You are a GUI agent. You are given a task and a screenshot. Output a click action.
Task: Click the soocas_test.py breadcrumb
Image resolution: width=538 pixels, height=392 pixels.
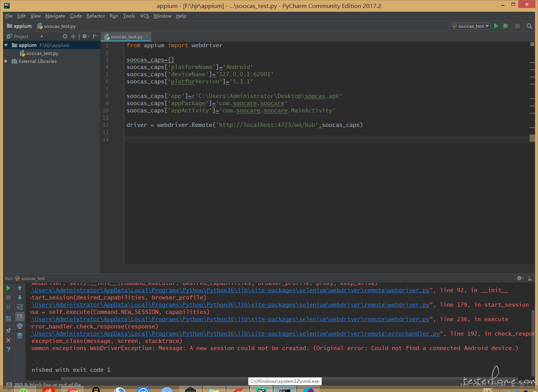(57, 26)
